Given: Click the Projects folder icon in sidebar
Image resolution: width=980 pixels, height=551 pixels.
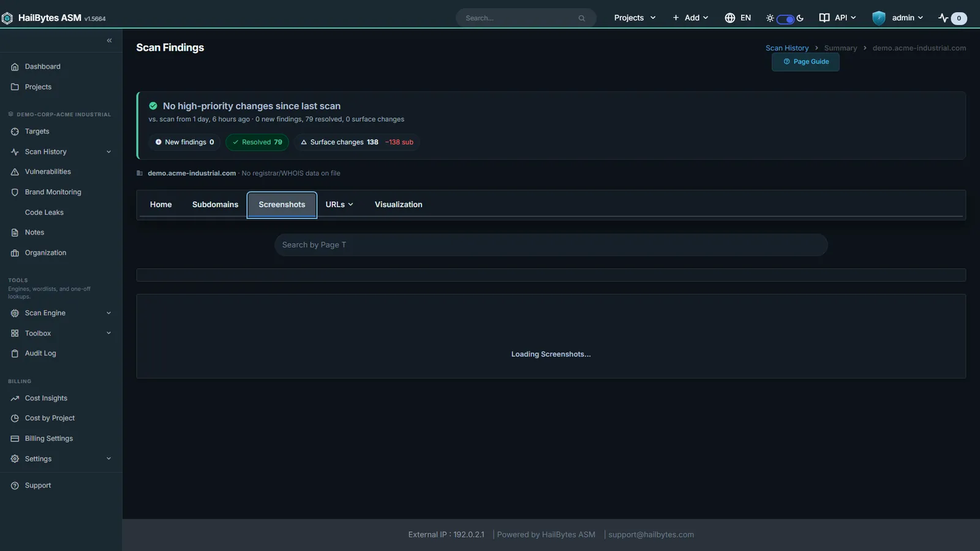Looking at the screenshot, I should point(15,87).
